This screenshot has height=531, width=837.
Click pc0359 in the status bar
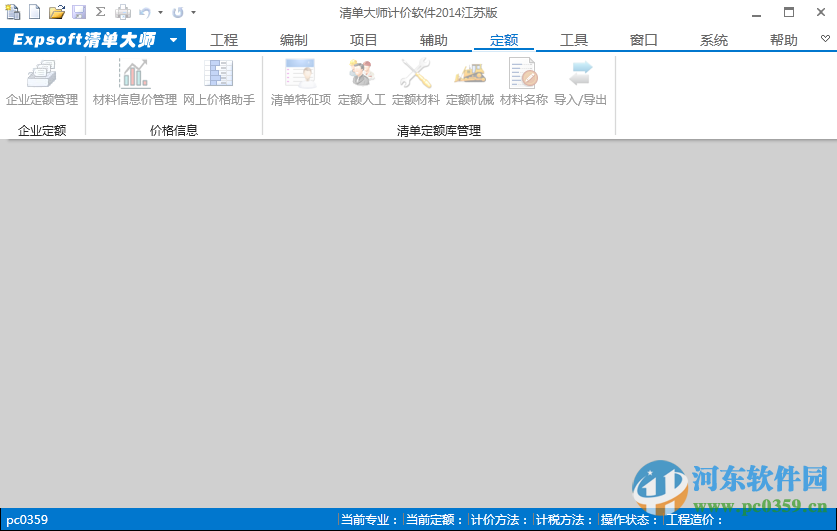(x=27, y=520)
